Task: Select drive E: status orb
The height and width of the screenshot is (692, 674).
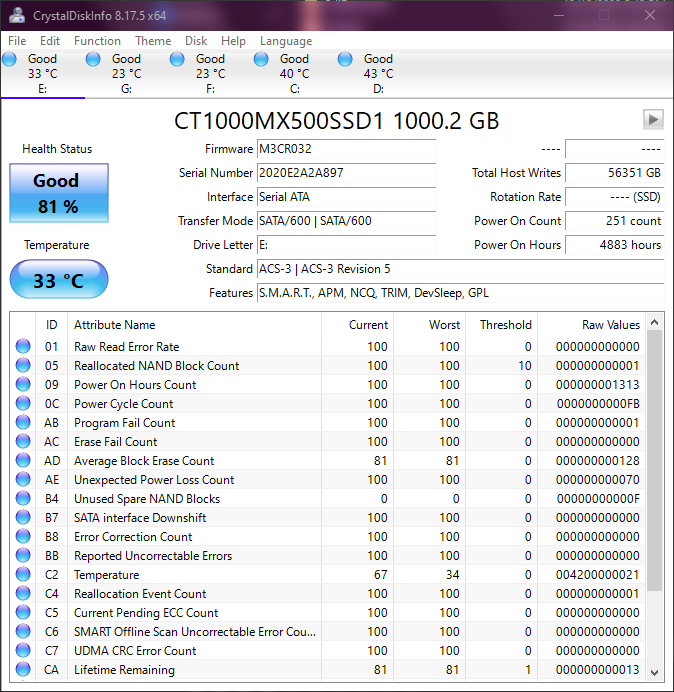Action: [9, 59]
